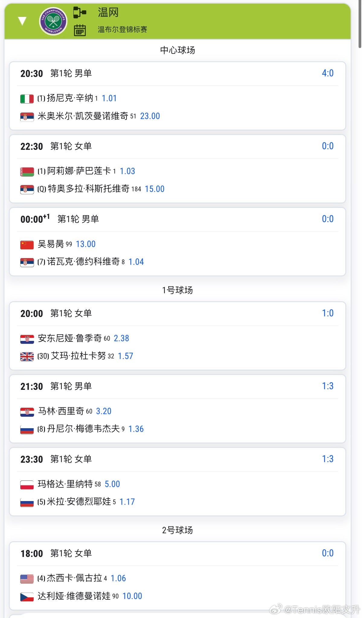364x618 pixels.
Task: Open the tournament draw bracket icon
Action: click(80, 12)
